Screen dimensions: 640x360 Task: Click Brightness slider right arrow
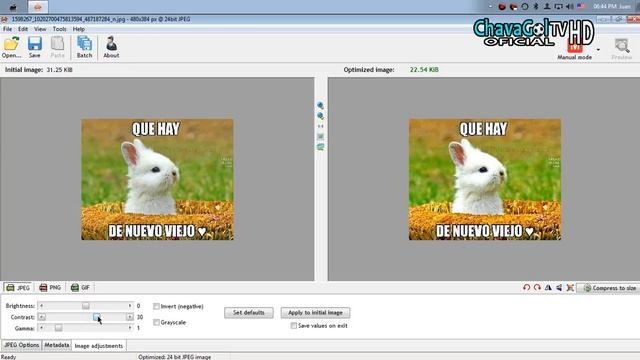130,306
